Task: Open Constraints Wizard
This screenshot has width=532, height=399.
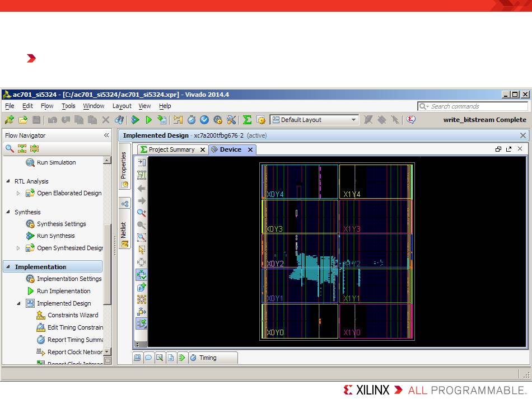Action: [x=73, y=315]
